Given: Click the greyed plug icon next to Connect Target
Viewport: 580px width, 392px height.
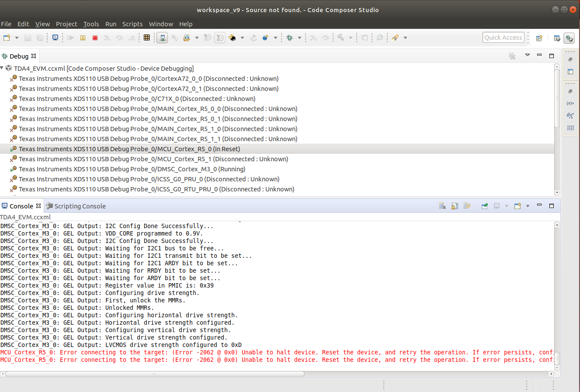Looking at the screenshot, I should click(x=174, y=38).
